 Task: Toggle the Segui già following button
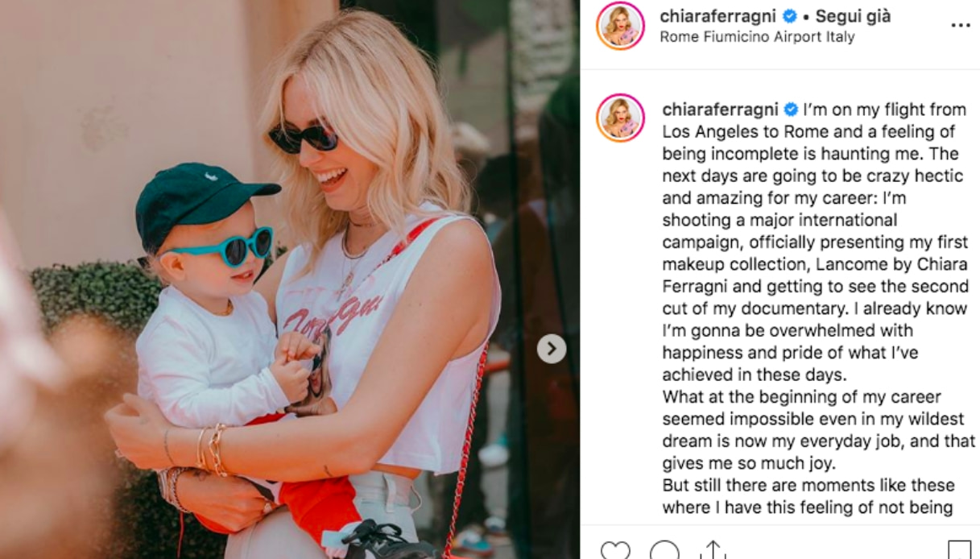pos(854,16)
